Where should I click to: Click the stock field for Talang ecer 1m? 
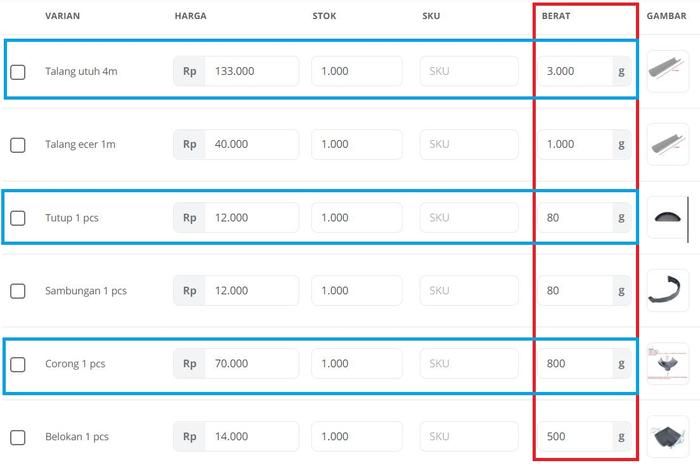[x=357, y=144]
